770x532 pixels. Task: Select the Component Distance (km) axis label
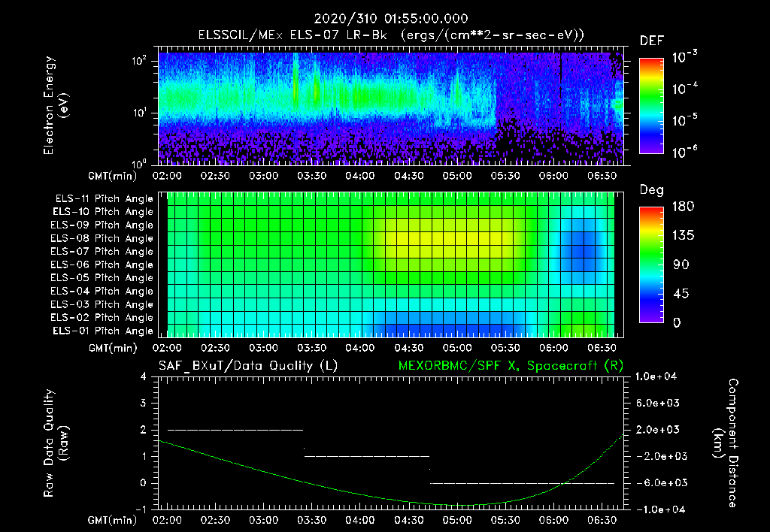(726, 443)
